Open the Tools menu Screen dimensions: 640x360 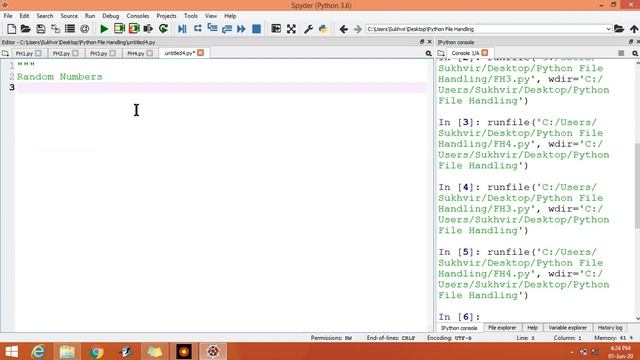tap(191, 16)
